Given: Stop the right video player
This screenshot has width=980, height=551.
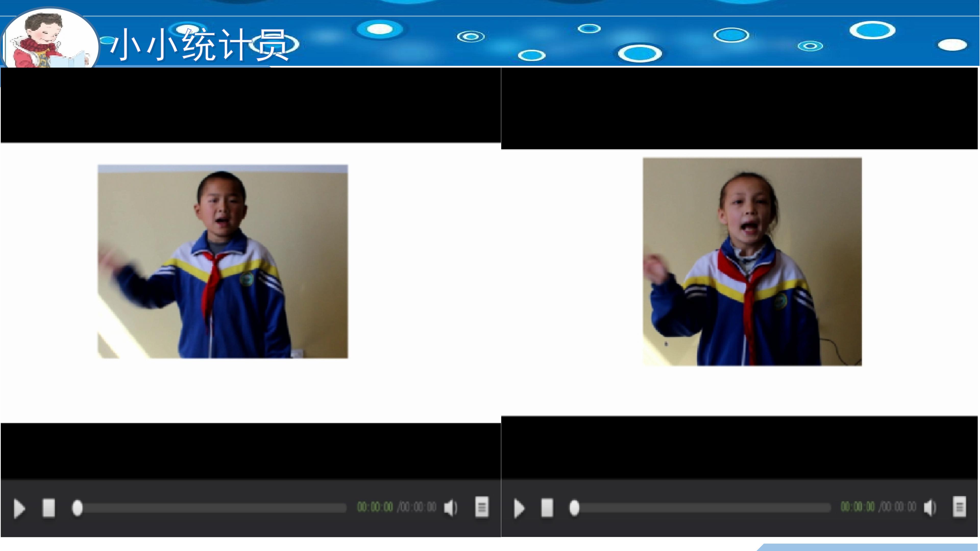Looking at the screenshot, I should [547, 508].
